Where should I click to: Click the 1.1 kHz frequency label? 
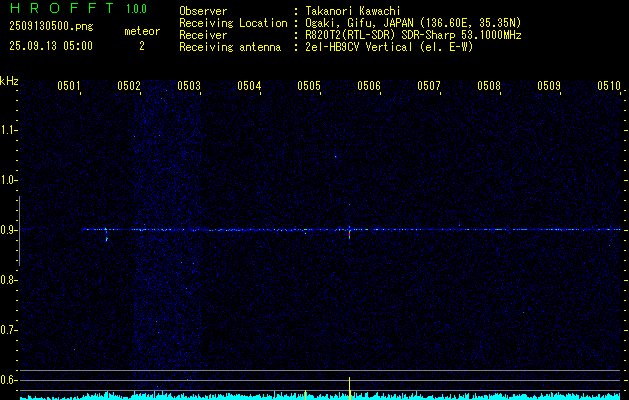click(8, 130)
